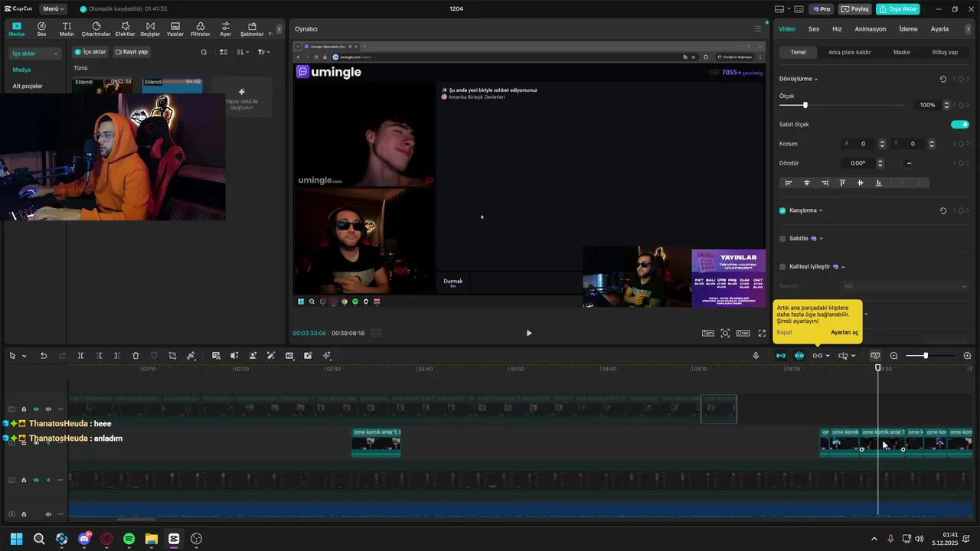980x551 pixels.
Task: Adjust the timeline zoom slider
Action: click(930, 356)
